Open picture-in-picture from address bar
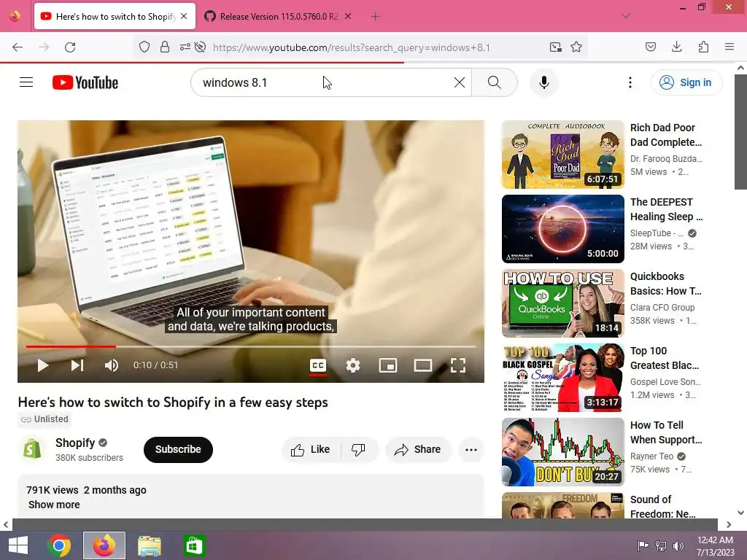The image size is (747, 560). (555, 47)
